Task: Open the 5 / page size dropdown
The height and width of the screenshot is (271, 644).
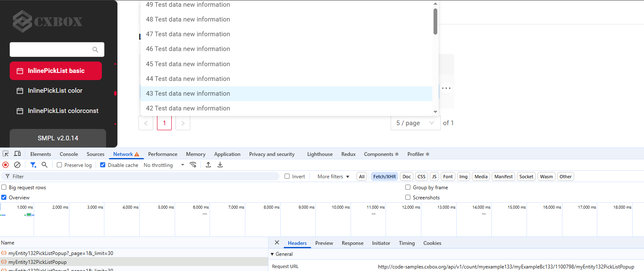Action: tap(415, 123)
